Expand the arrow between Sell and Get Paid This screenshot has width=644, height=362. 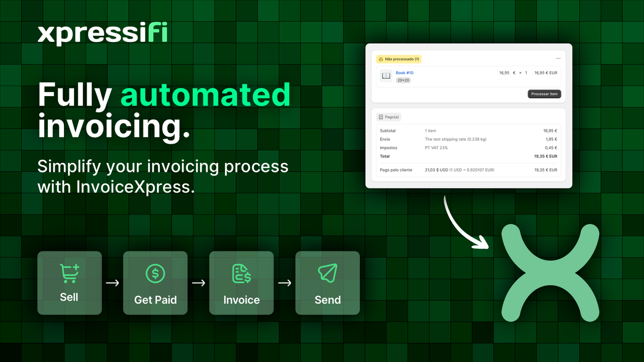112,283
